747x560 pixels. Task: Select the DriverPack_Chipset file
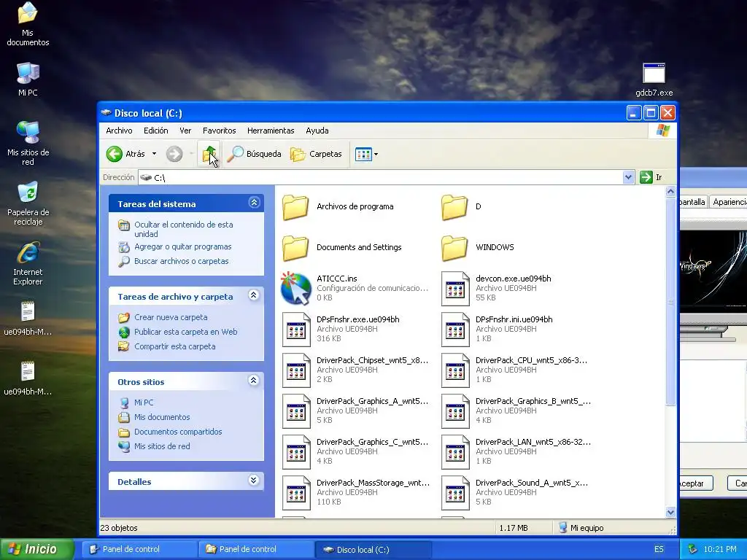[x=355, y=370]
